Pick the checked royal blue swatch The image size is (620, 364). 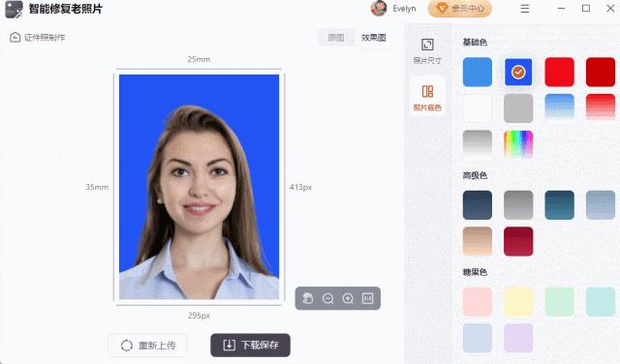[518, 72]
